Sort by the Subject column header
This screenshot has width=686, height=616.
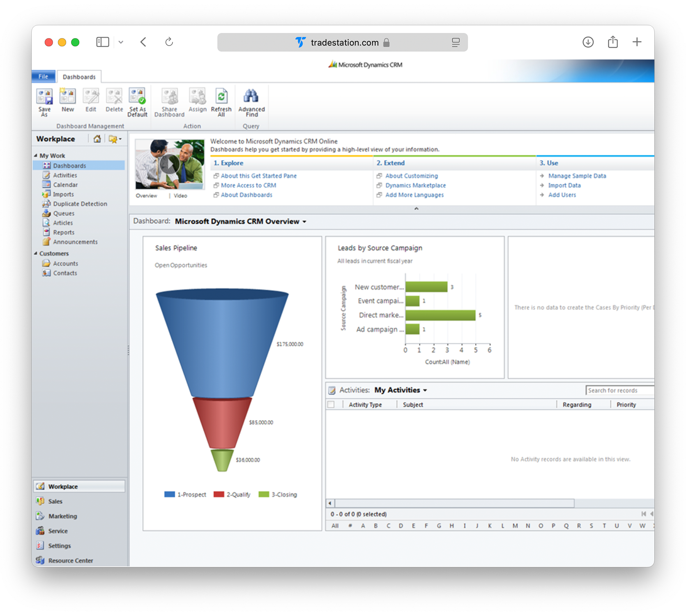tap(412, 405)
